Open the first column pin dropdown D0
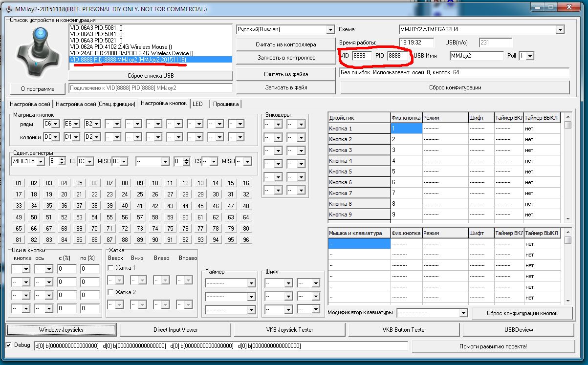This screenshot has width=588, height=365. [x=55, y=137]
